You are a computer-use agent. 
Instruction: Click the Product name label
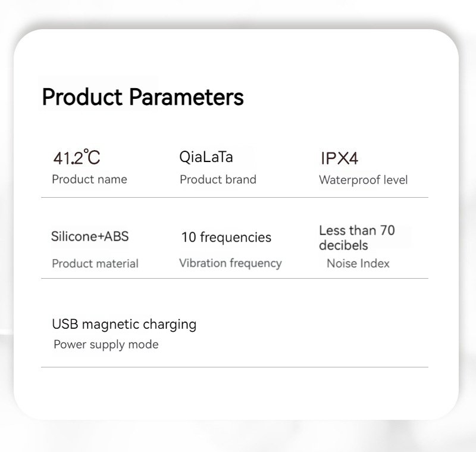(x=90, y=179)
